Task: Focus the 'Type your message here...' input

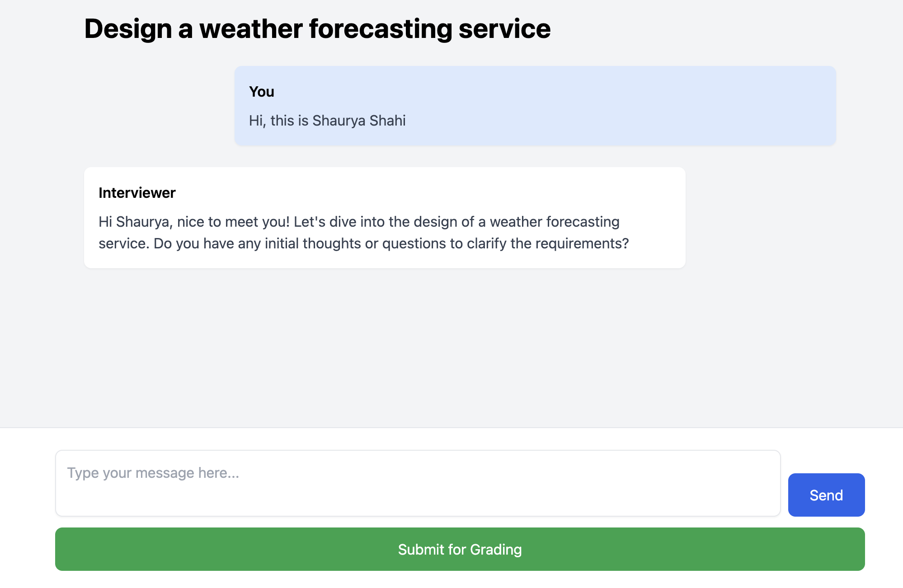Action: (x=418, y=483)
